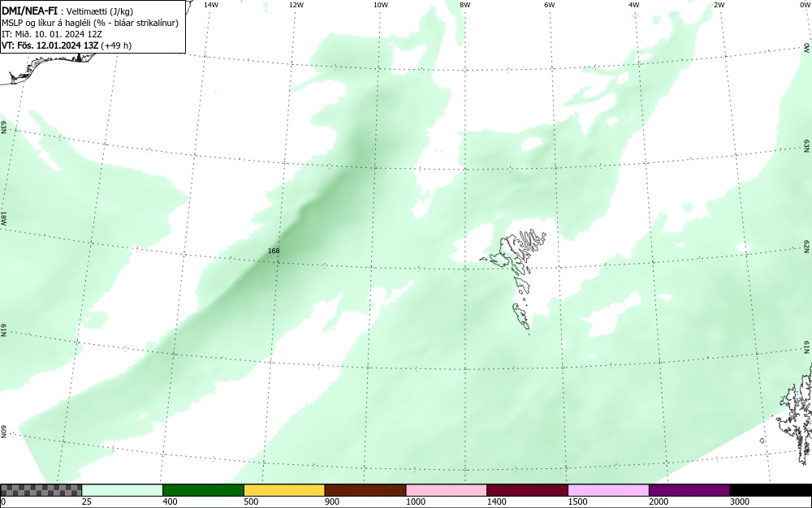
Task: Click the '0W' longitude label at top
Action: [x=805, y=5]
